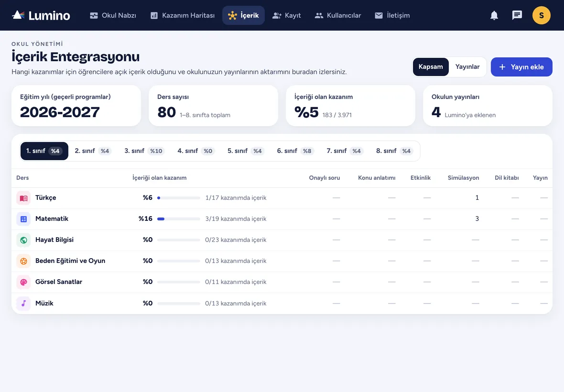Click the İçeriği olan kazanım %5 card
Image resolution: width=564 pixels, height=392 pixels.
(350, 106)
